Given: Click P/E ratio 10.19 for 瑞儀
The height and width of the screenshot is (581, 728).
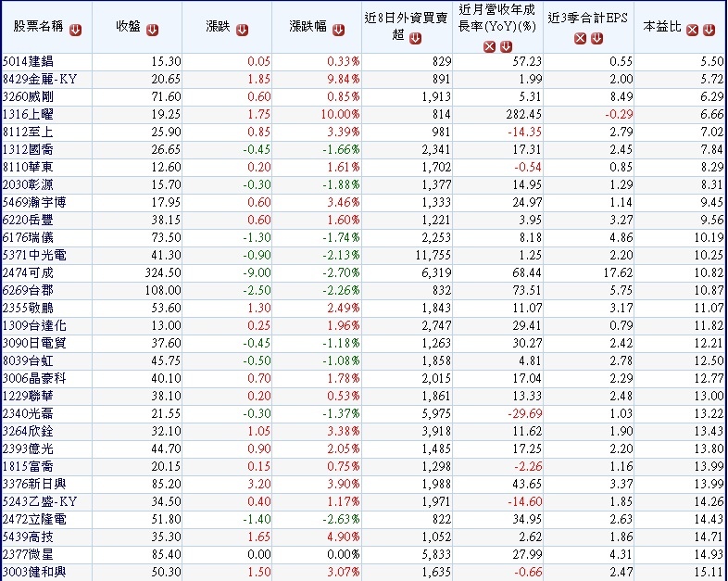Looking at the screenshot, I should pyautogui.click(x=709, y=238).
